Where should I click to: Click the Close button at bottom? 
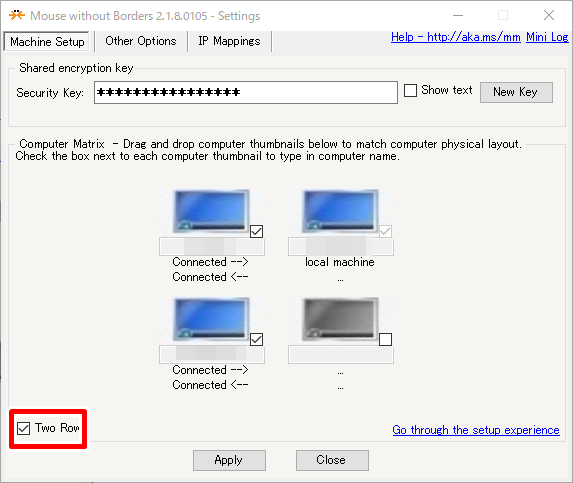pos(332,460)
